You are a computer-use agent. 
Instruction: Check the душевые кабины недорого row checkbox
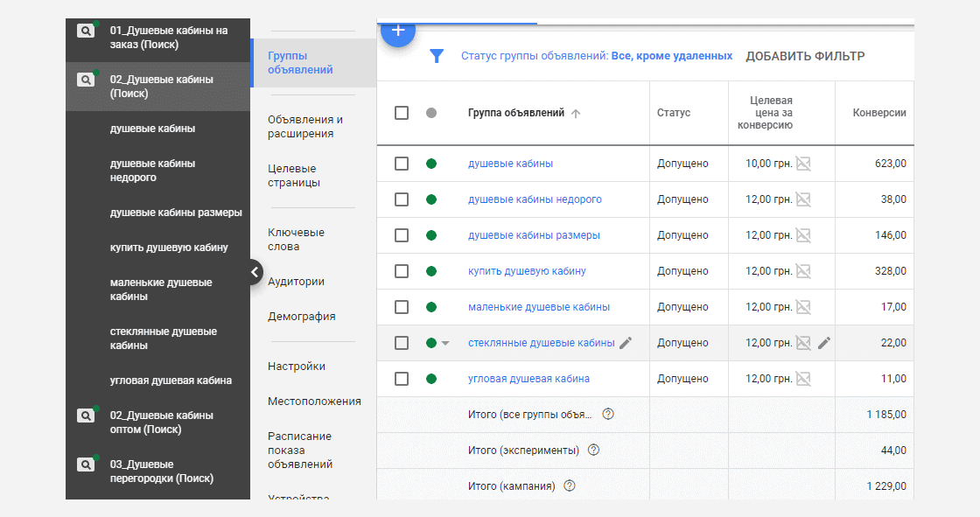402,199
